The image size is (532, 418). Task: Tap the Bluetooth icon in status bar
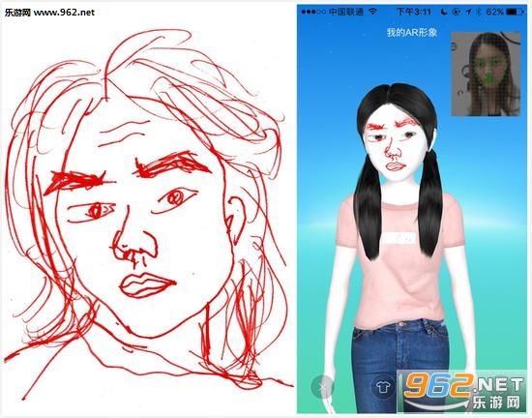[x=479, y=12]
